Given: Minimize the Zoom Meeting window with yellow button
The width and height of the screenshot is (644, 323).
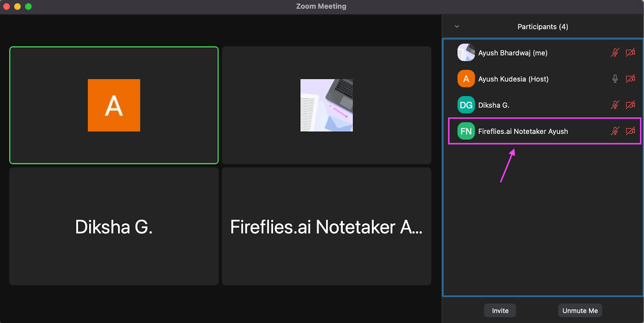Looking at the screenshot, I should tap(17, 6).
